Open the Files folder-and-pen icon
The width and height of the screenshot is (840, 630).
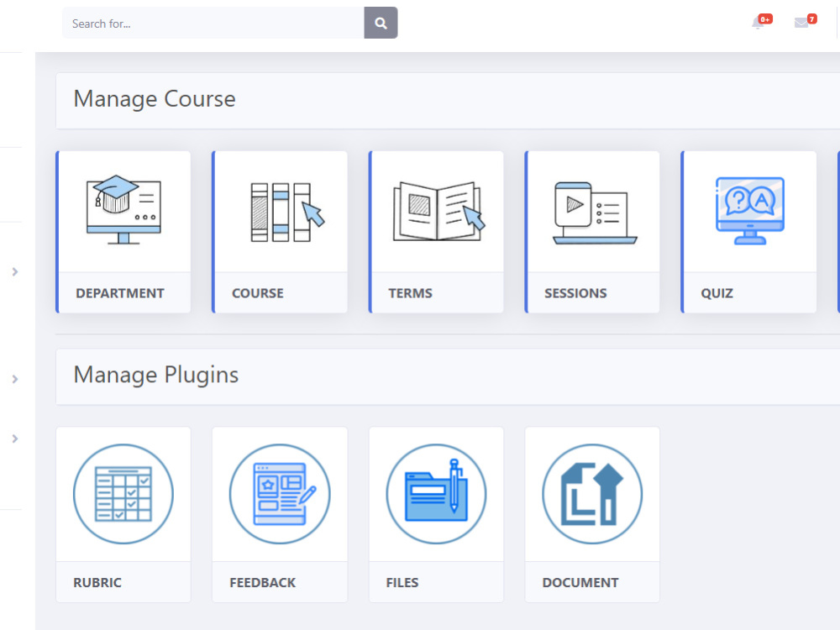tap(436, 494)
